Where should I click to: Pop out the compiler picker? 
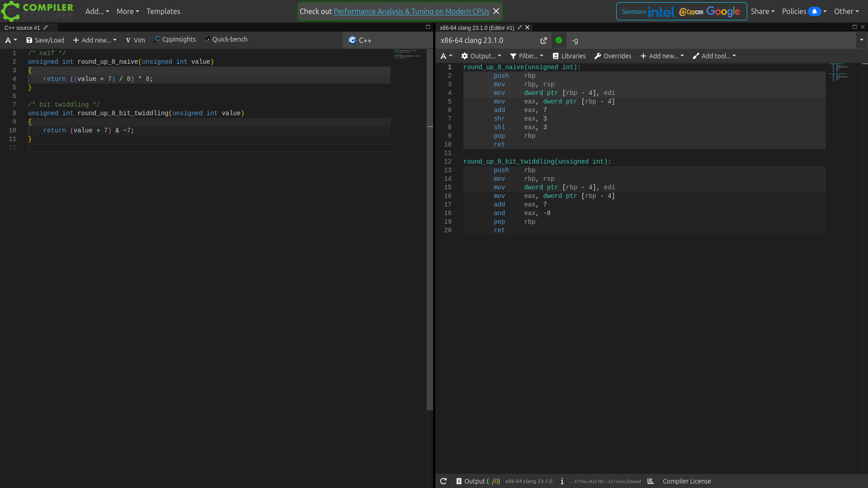(x=543, y=40)
